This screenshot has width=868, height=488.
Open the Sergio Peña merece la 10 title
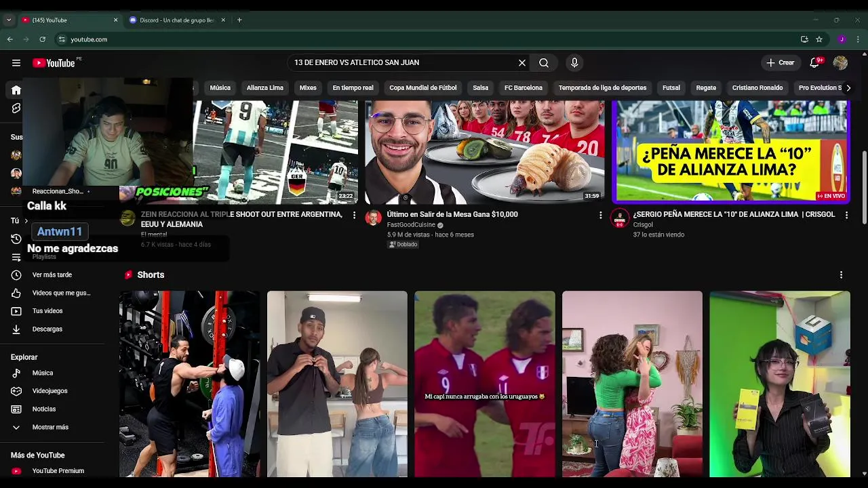coord(734,215)
